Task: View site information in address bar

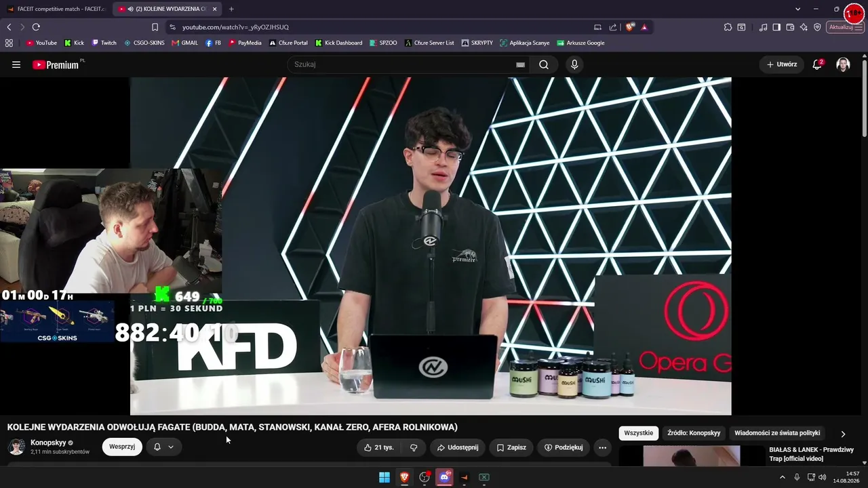Action: pos(173,27)
